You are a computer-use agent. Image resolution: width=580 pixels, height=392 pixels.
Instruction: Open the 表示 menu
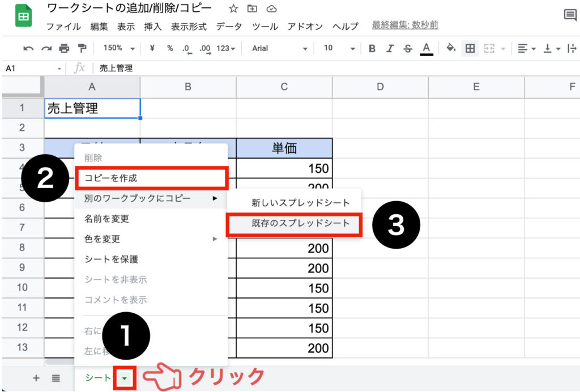(126, 26)
